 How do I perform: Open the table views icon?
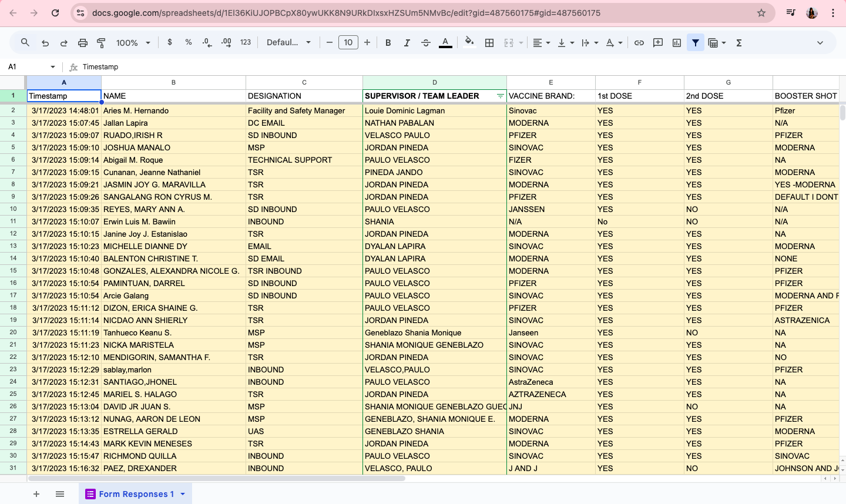coord(713,42)
